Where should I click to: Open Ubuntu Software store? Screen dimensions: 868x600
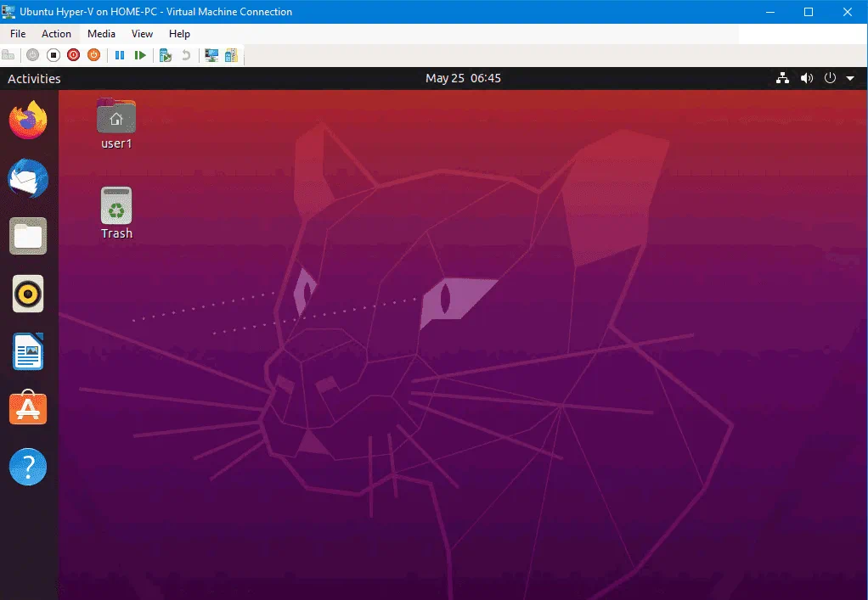click(28, 409)
